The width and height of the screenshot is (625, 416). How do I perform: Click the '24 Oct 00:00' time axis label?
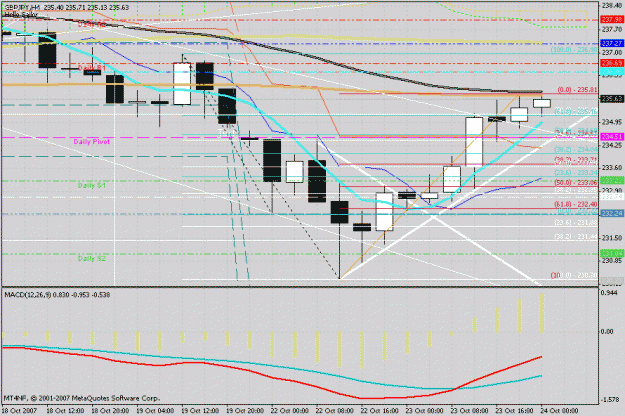point(559,410)
